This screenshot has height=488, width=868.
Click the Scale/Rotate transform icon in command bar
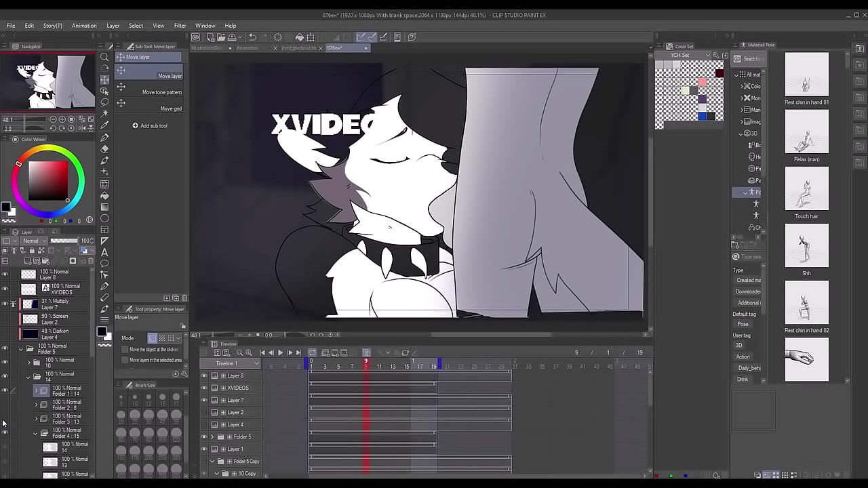tap(311, 37)
